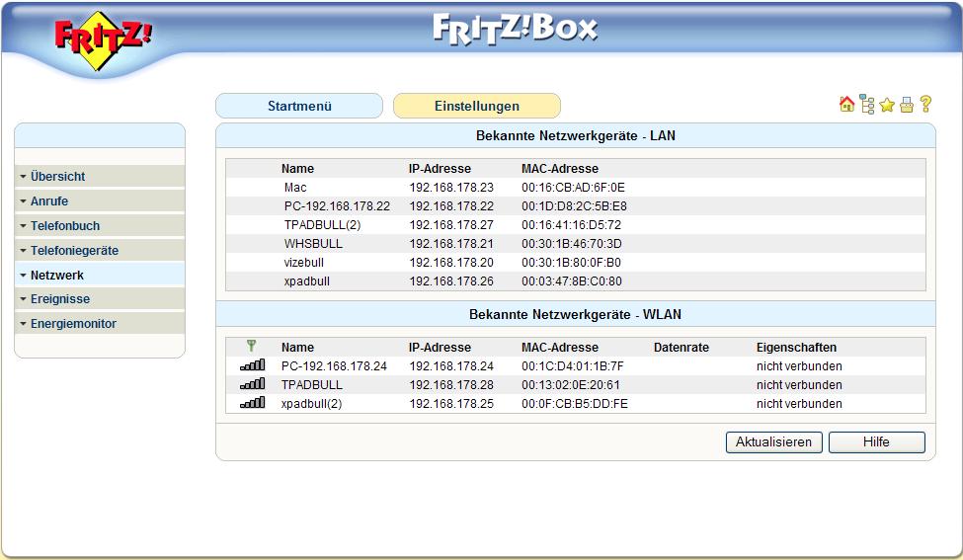The image size is (963, 560).
Task: Click MAC address 00:1C:D4:01:1B:7F
Action: point(573,366)
